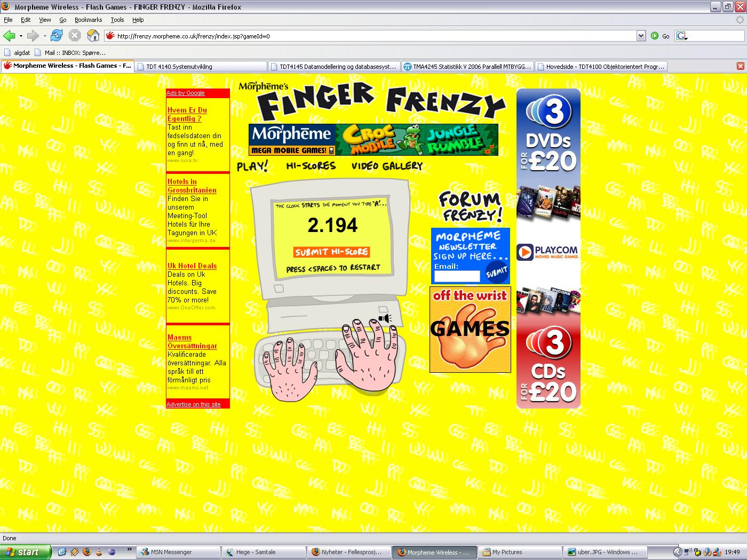Screen dimensions: 747x560
Task: Expand the quick launch overflow chevron
Action: coord(129,549)
